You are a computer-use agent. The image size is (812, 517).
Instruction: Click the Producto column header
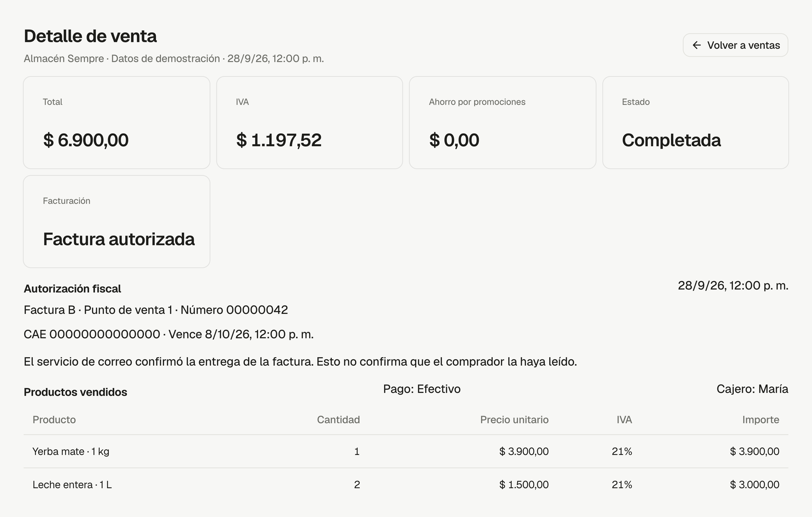(54, 420)
